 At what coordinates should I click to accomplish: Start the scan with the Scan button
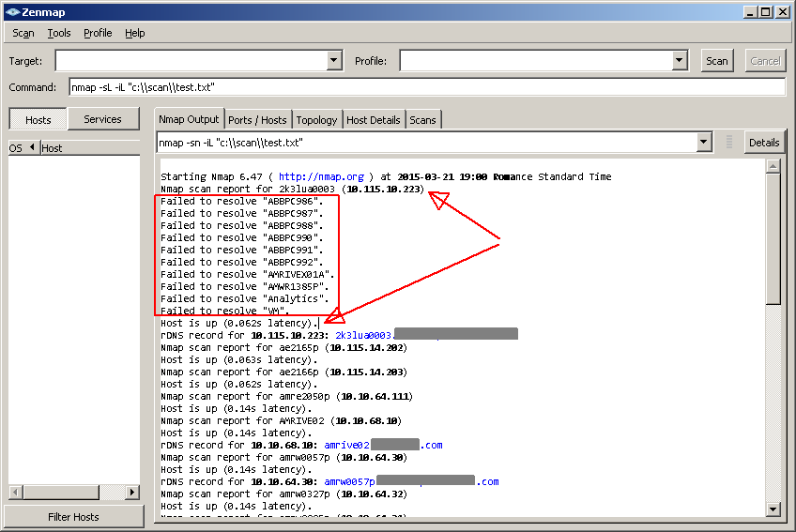click(x=717, y=61)
